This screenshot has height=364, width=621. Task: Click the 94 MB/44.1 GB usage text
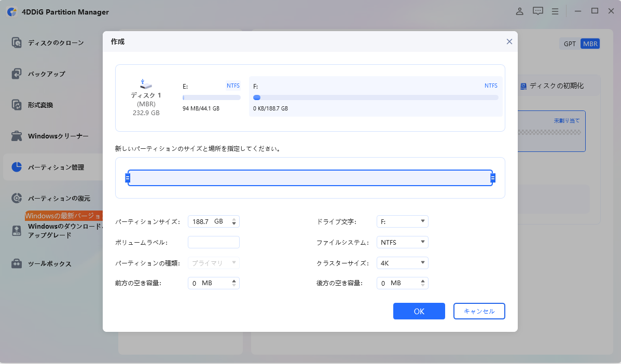pos(201,108)
